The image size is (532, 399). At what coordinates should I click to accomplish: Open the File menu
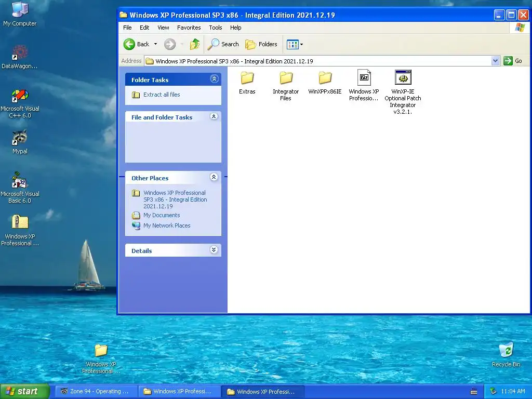pos(127,28)
